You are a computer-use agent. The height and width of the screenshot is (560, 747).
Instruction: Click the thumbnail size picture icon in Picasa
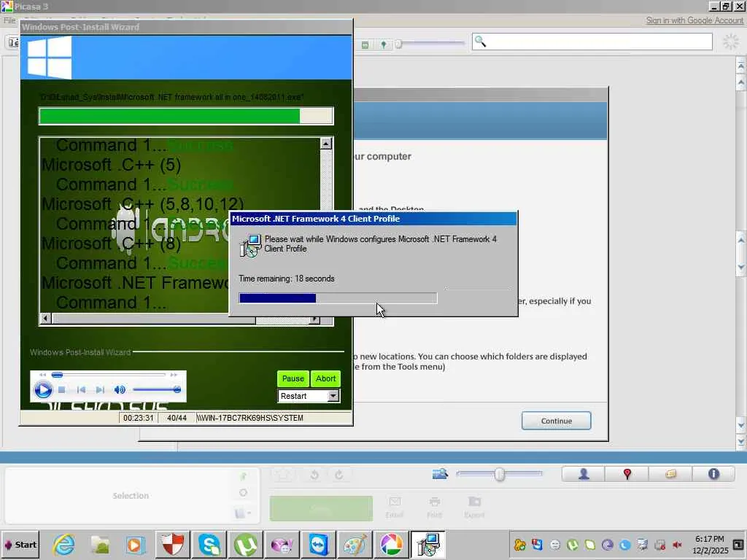440,474
